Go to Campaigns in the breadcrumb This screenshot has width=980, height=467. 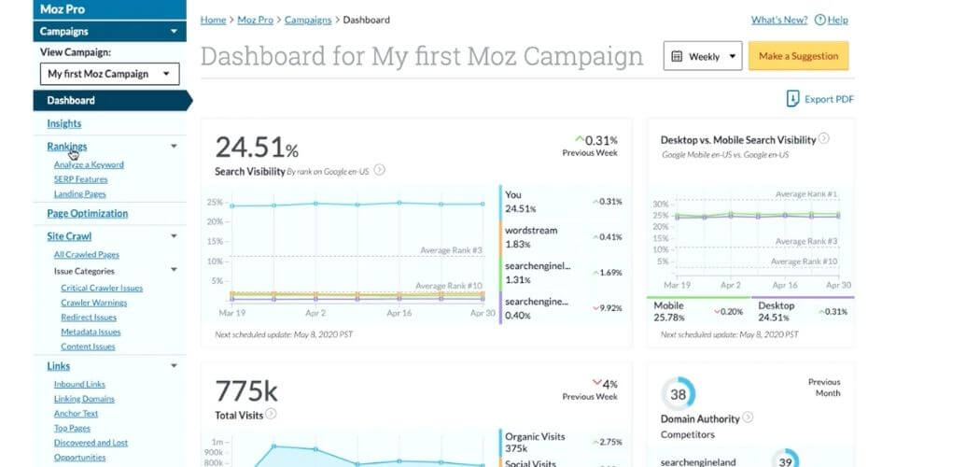[x=308, y=20]
